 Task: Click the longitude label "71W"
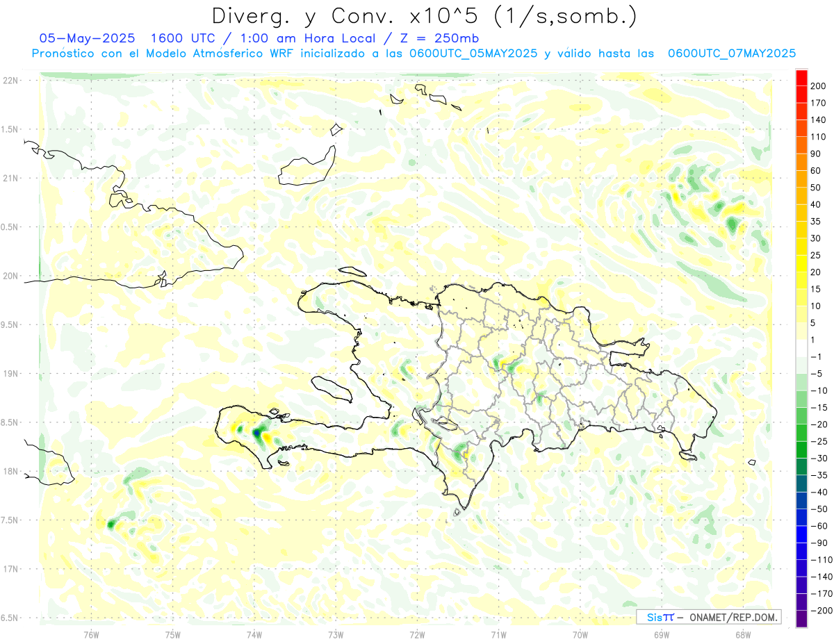tap(498, 634)
